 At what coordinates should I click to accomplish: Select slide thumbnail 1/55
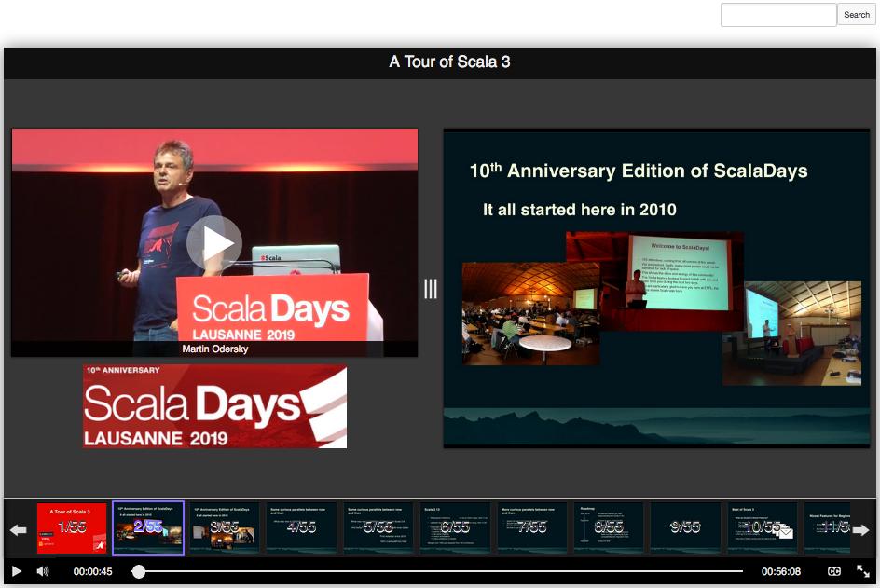[x=71, y=528]
